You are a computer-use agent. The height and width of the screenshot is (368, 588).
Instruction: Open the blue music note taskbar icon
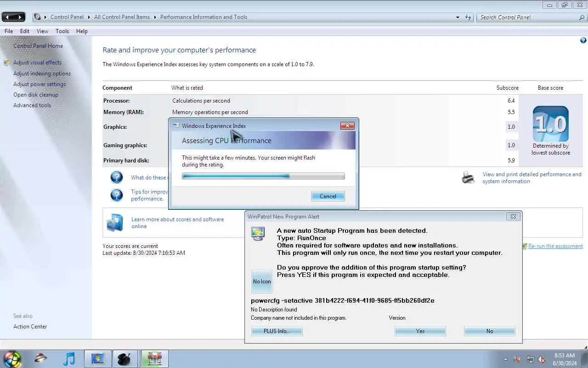pos(69,358)
